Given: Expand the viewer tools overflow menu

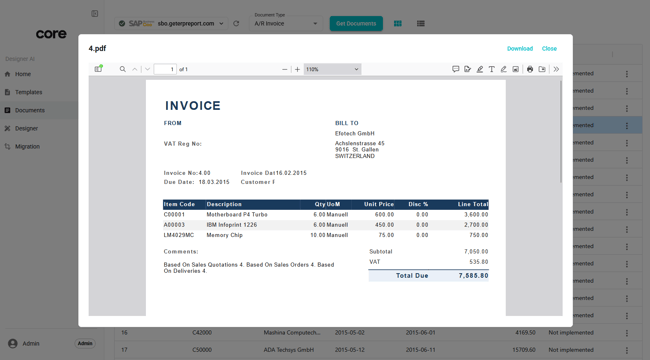Looking at the screenshot, I should (x=556, y=69).
